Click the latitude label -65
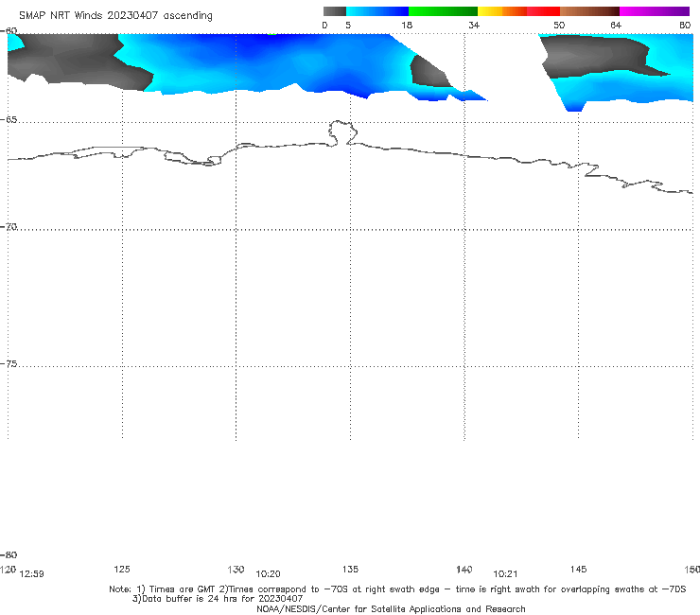The image size is (700, 615). pyautogui.click(x=9, y=120)
